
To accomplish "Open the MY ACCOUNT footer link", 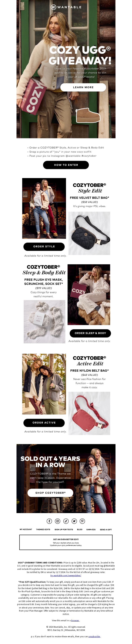I will [26, 530].
